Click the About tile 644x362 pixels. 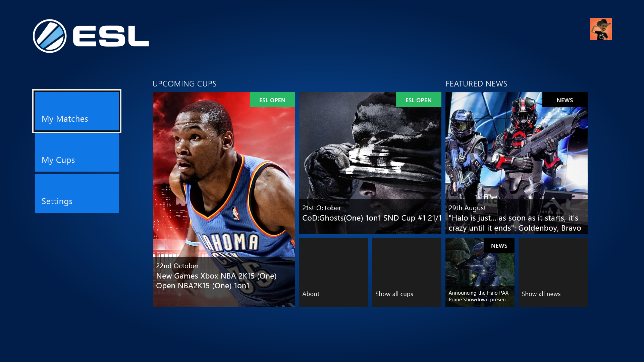[333, 272]
